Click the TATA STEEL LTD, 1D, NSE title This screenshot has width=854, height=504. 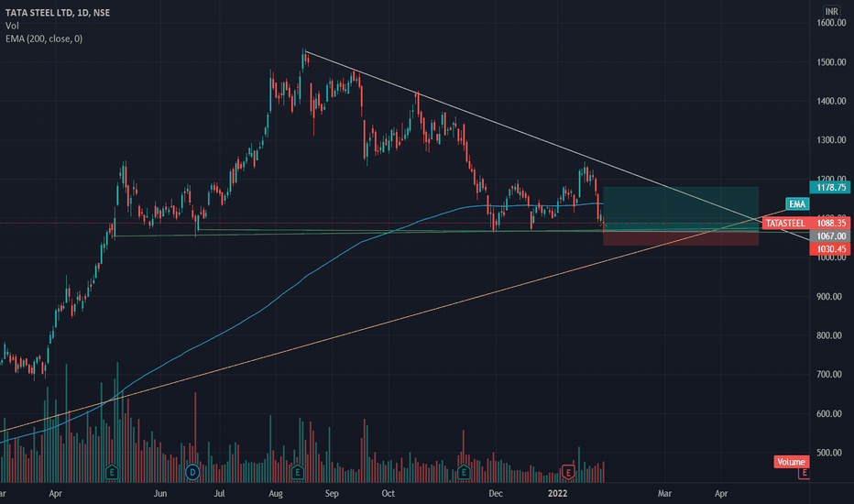pyautogui.click(x=57, y=13)
